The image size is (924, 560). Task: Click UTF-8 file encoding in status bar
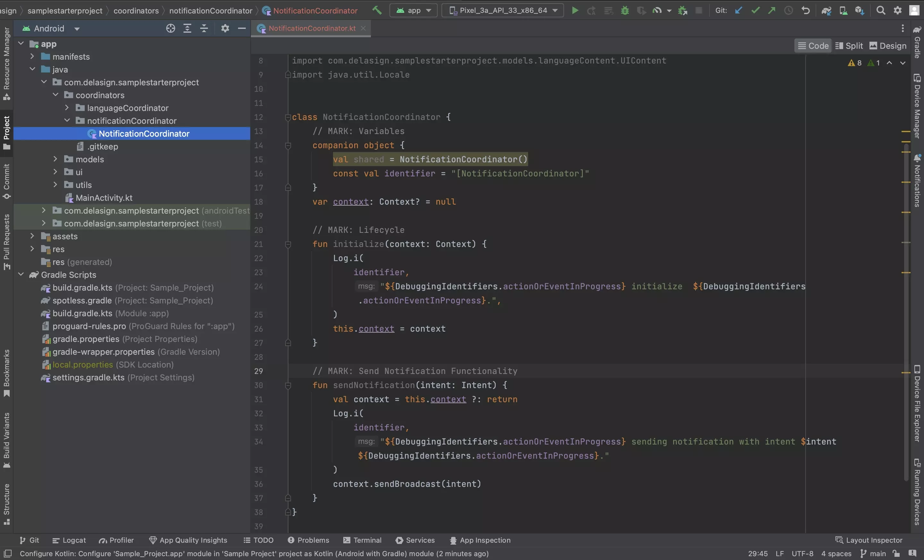point(802,554)
